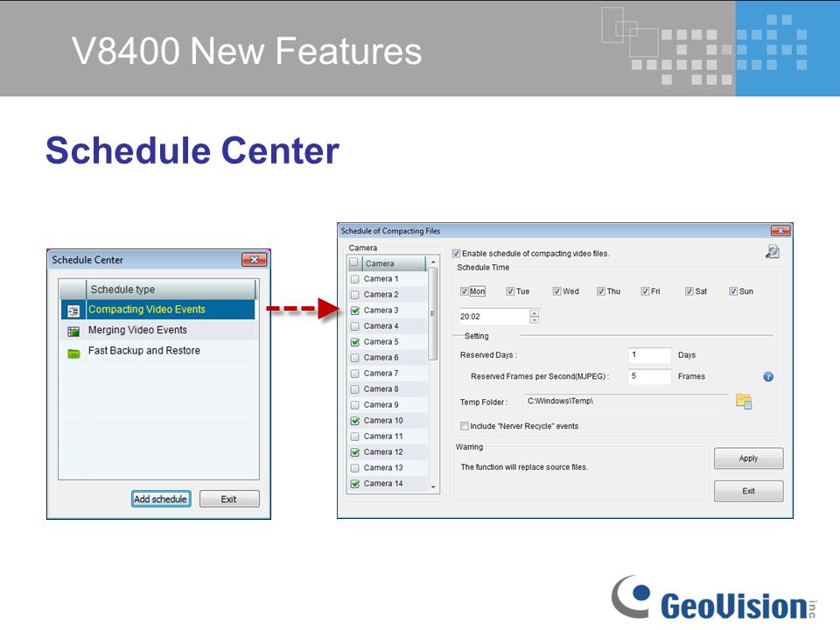The width and height of the screenshot is (840, 630).
Task: Click the camera list scrollbar thumb
Action: tap(433, 314)
